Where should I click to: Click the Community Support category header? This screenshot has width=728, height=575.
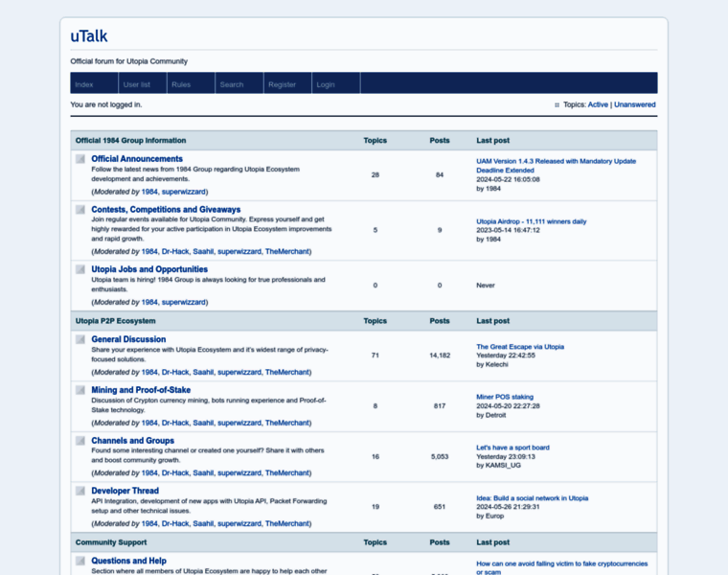click(x=111, y=542)
